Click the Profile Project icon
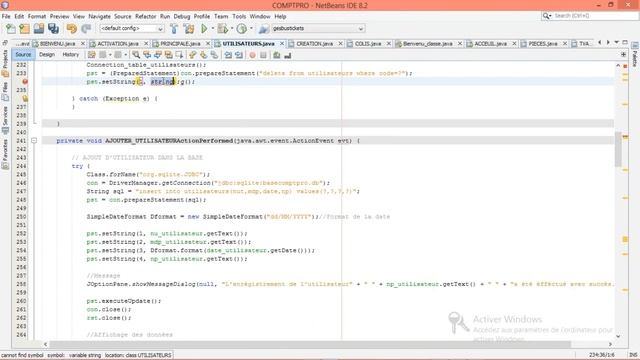 242,29
